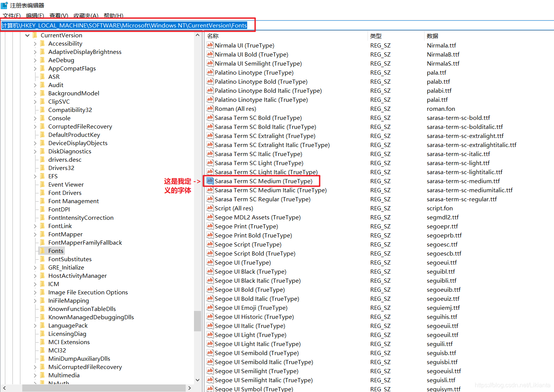Open the Edit (编辑) menu

pyautogui.click(x=35, y=15)
